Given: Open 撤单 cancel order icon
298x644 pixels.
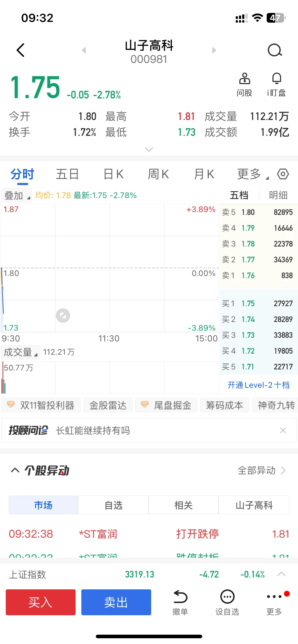Looking at the screenshot, I should (180, 602).
